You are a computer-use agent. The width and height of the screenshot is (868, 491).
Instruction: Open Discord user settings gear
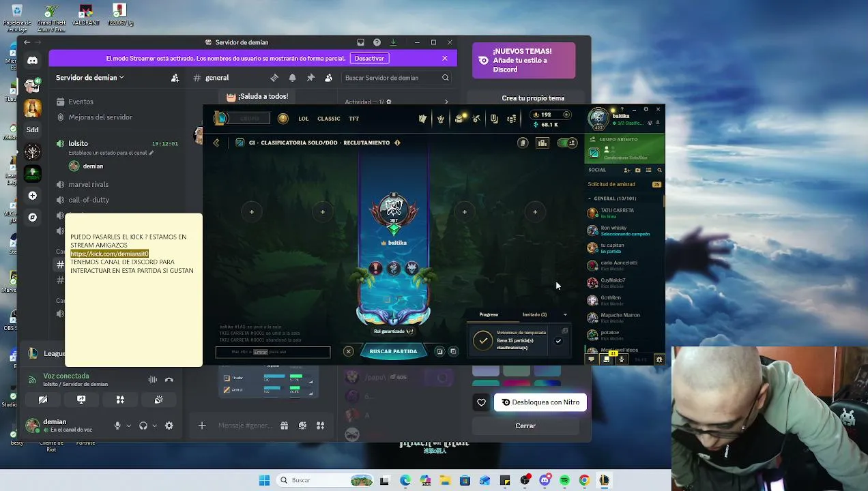click(x=169, y=426)
